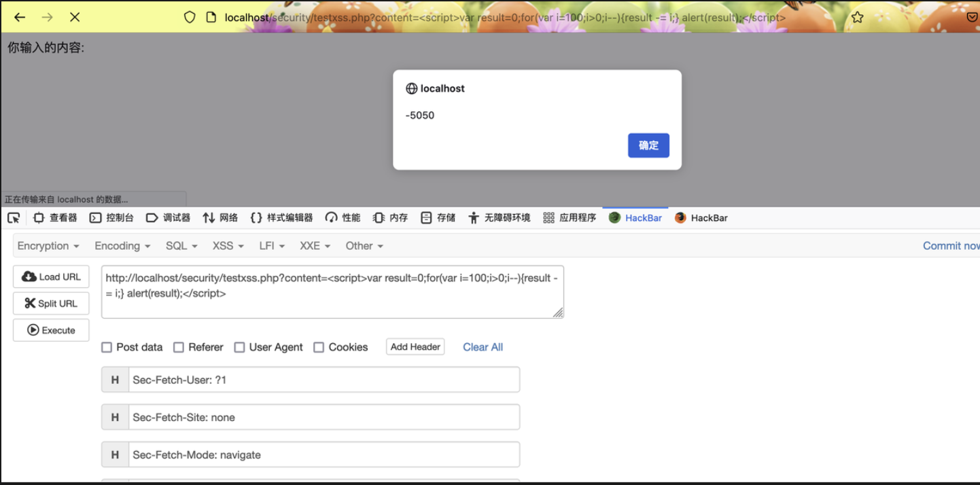Expand the Encoding dropdown menu
The width and height of the screenshot is (980, 485).
(122, 246)
